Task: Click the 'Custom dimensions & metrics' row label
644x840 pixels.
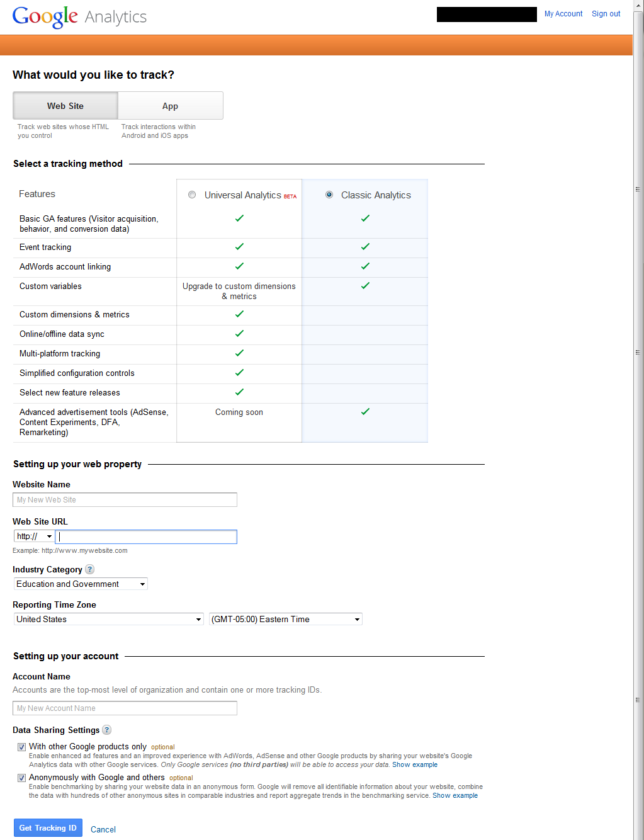Action: coord(74,315)
